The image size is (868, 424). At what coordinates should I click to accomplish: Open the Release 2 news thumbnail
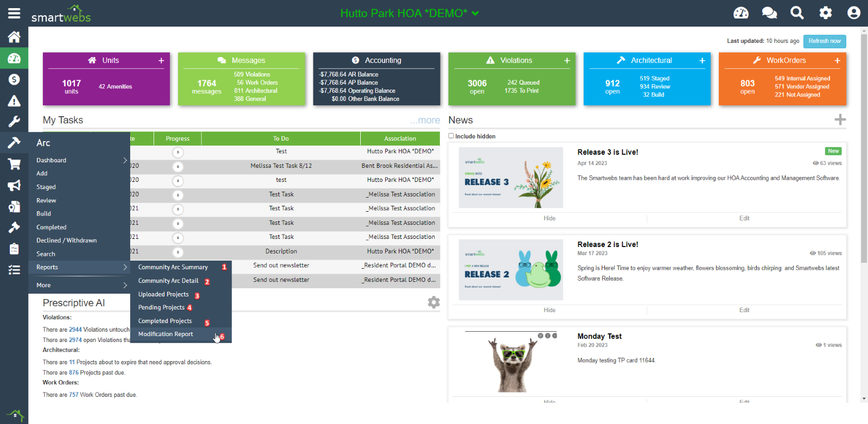[x=511, y=270]
